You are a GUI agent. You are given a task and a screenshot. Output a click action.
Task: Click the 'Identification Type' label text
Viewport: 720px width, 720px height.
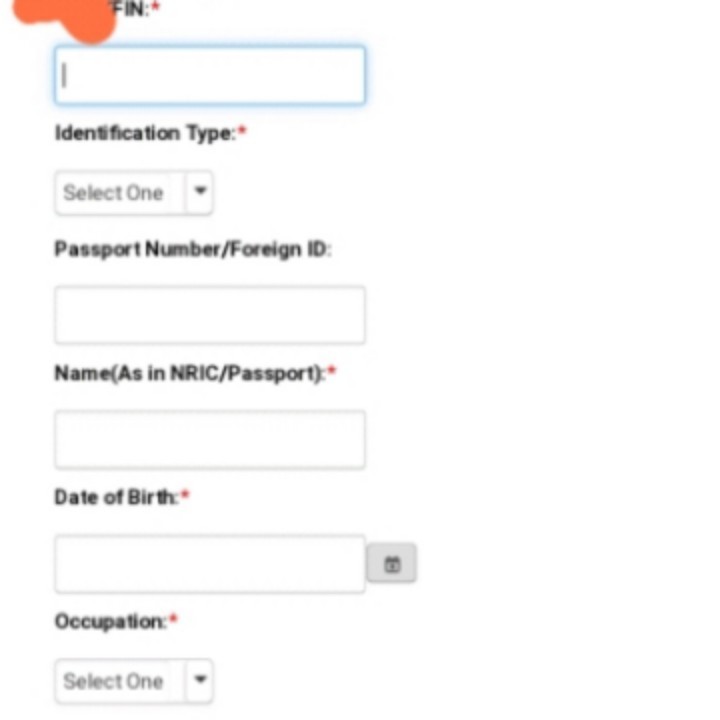click(x=144, y=133)
